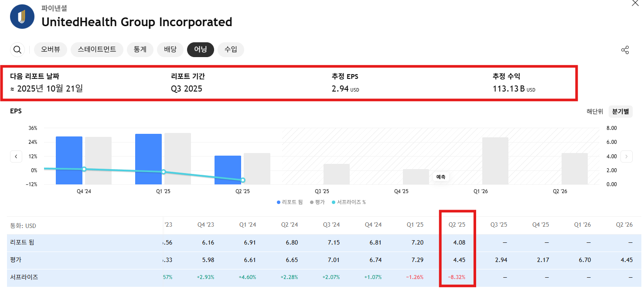Viewport: 644px width, 296px height.
Task: Open the 스테이트먼트 tab
Action: (x=97, y=50)
